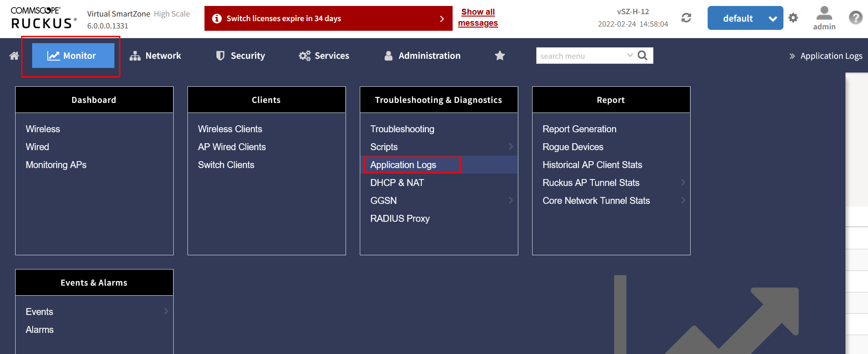Open the settings gear icon
The height and width of the screenshot is (354, 868).
pos(793,18)
